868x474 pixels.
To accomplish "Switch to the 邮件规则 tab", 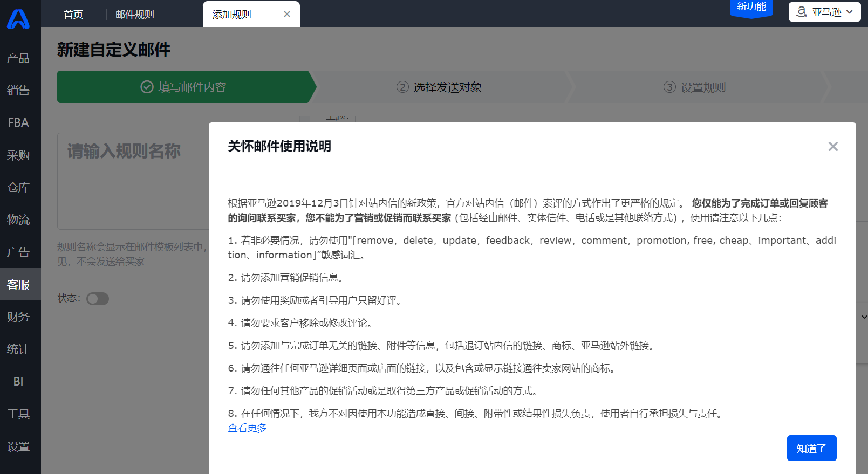I will coord(135,14).
